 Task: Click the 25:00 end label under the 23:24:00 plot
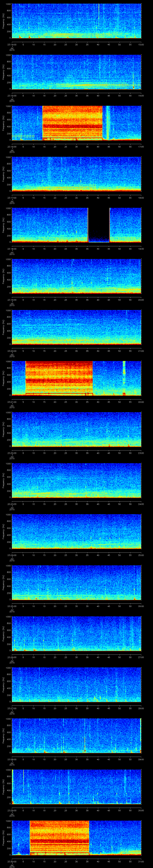click(x=141, y=555)
